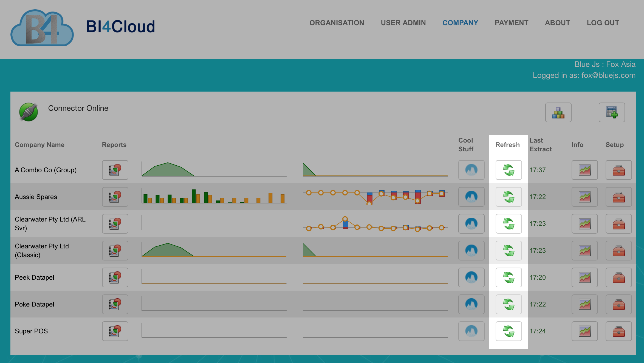Open Cool Stuff for Super POS

471,331
